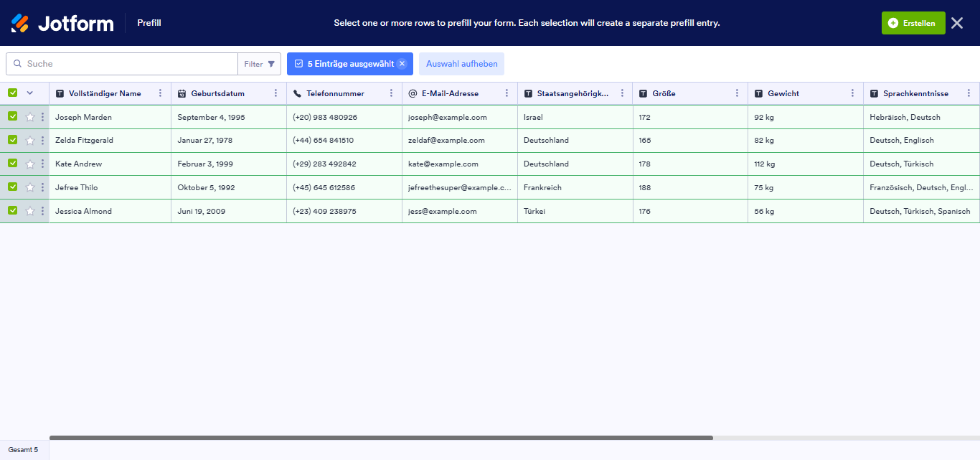Uncheck the Joseph Marden row
The width and height of the screenshot is (980, 460).
coord(12,116)
